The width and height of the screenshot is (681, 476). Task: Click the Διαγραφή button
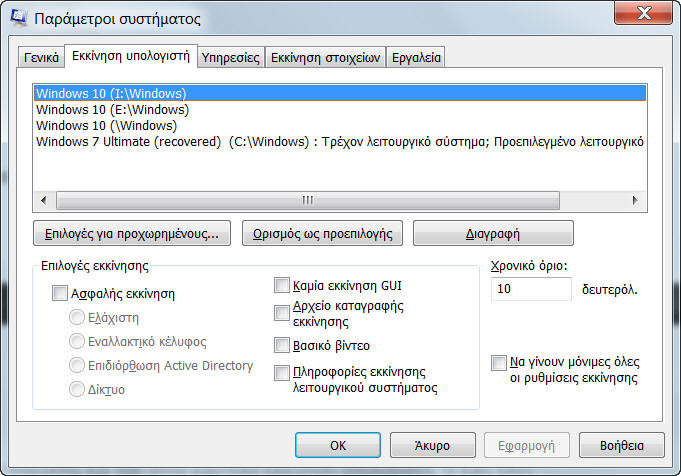[493, 233]
